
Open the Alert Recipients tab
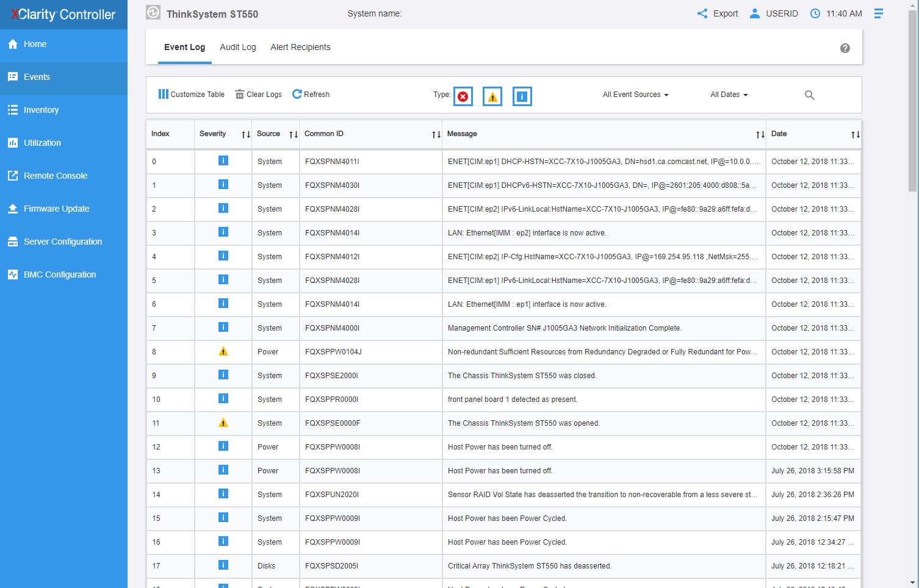click(300, 47)
